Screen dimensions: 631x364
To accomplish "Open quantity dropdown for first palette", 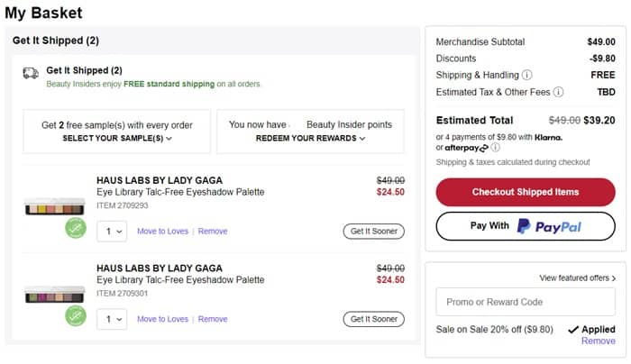I will pyautogui.click(x=112, y=232).
